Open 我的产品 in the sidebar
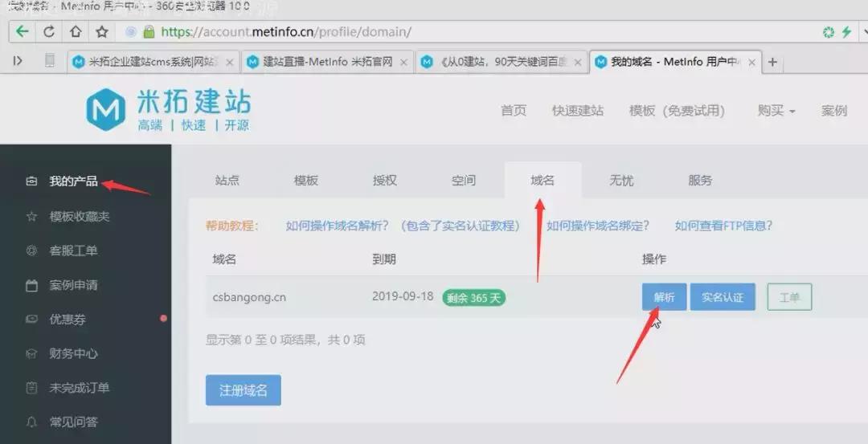Screen dimensions: 868x444 tap(73, 181)
